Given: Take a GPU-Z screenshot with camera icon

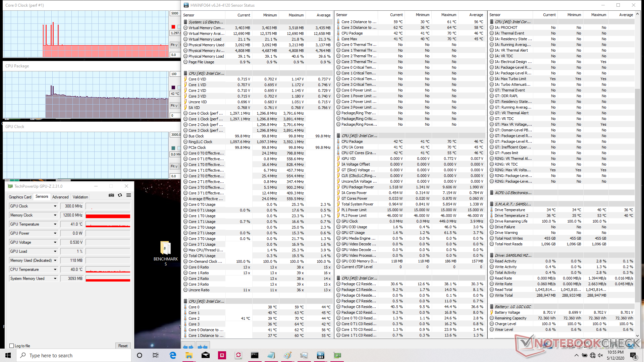Looking at the screenshot, I should 111,195.
